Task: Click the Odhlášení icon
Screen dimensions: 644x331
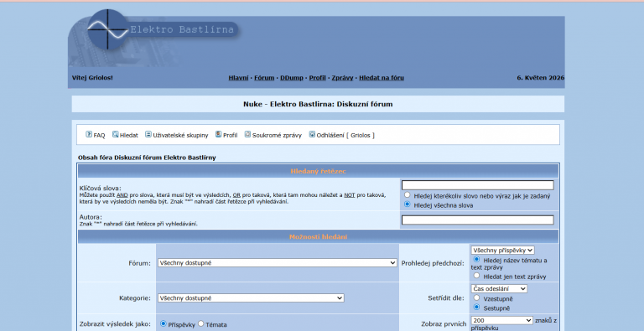Action: click(x=312, y=134)
